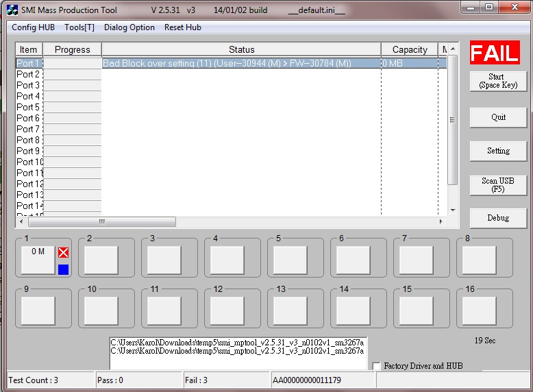Select the Port 7 row
Screen dimensions: 533x392
point(231,130)
